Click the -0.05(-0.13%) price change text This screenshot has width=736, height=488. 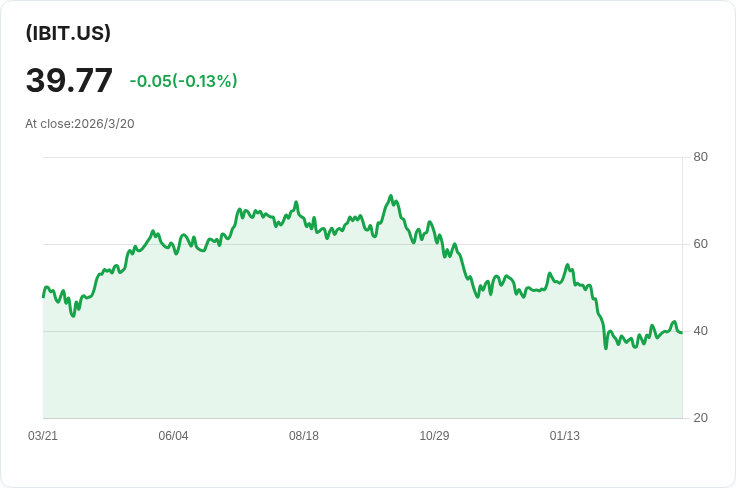tap(184, 81)
